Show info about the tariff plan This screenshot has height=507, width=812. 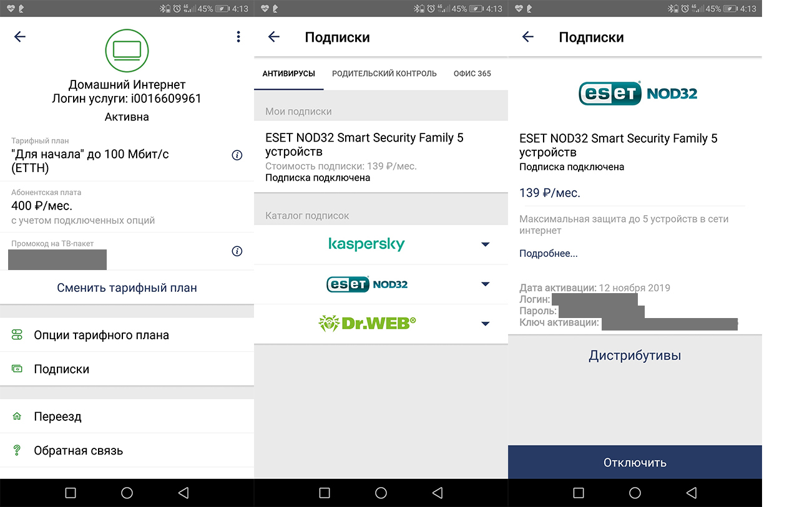[237, 155]
